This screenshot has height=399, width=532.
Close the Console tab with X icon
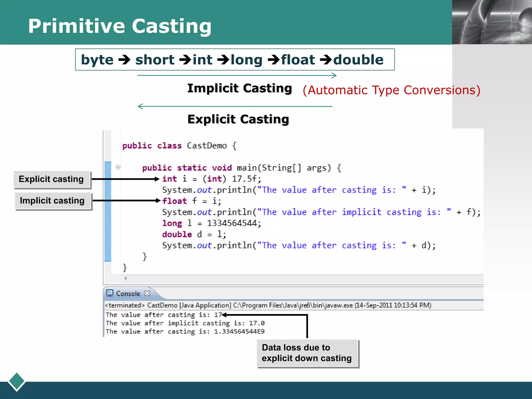pyautogui.click(x=147, y=293)
